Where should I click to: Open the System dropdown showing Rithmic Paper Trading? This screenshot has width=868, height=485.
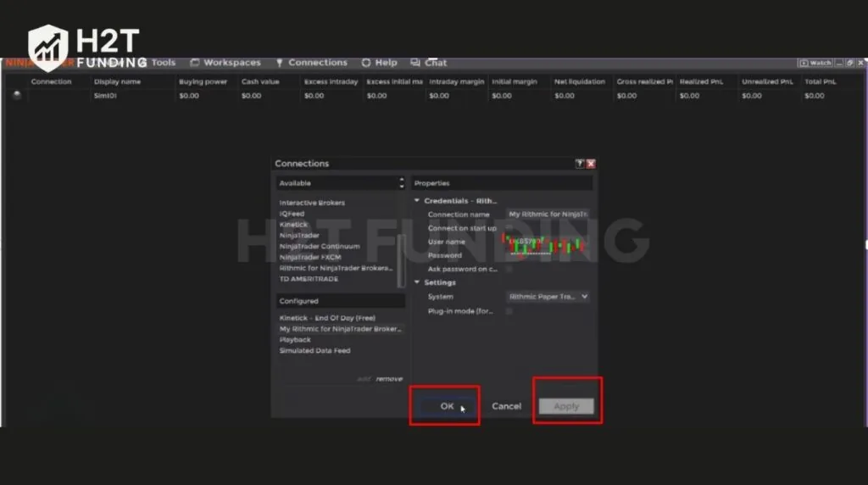coord(548,297)
